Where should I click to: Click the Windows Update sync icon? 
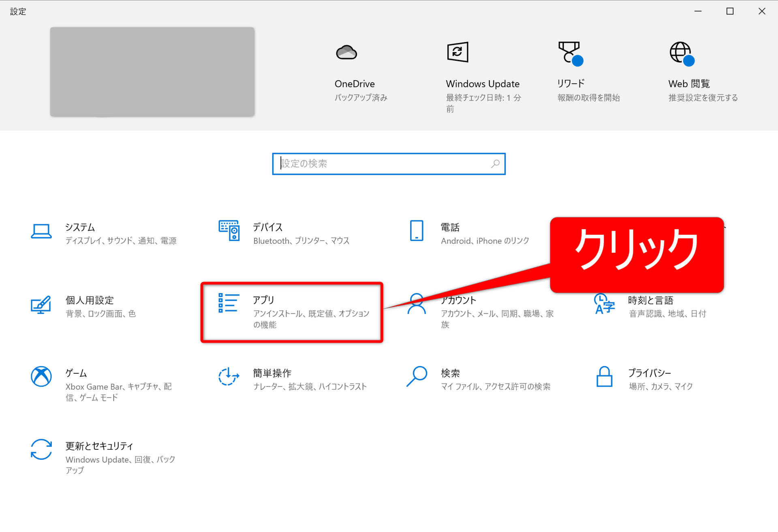pos(457,52)
